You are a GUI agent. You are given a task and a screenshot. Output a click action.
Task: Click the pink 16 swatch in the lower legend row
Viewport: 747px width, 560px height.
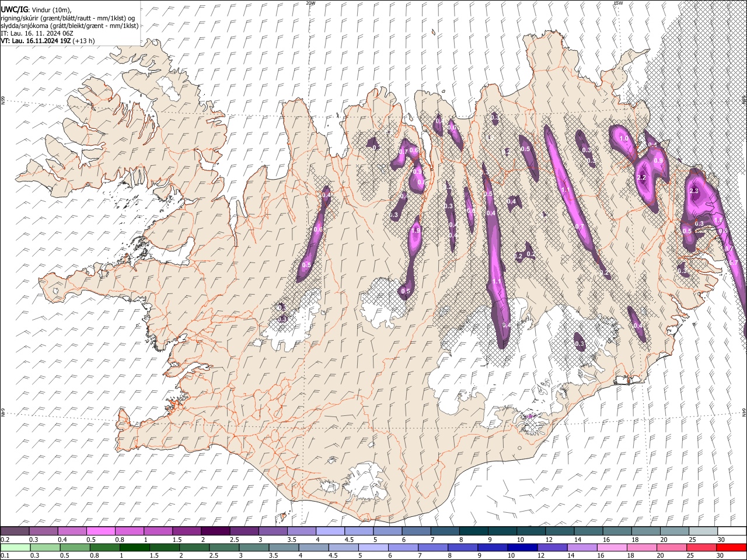612,547
